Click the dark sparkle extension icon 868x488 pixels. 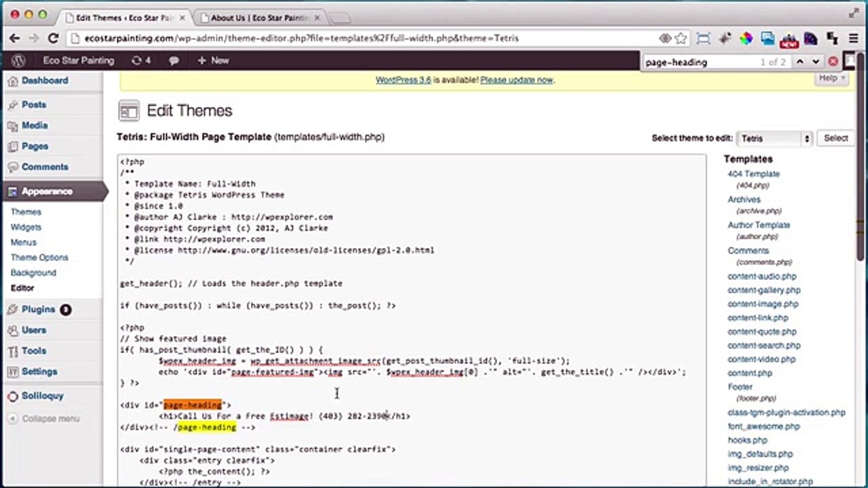(x=725, y=39)
